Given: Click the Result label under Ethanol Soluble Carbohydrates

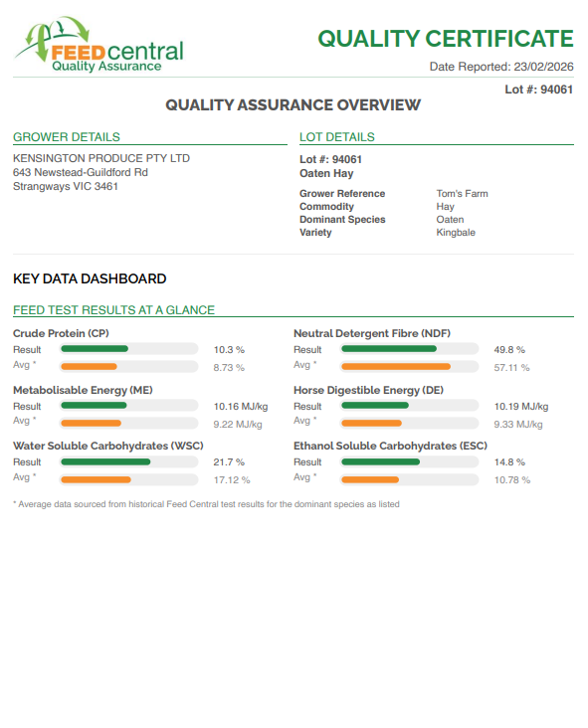Looking at the screenshot, I should coord(307,462).
